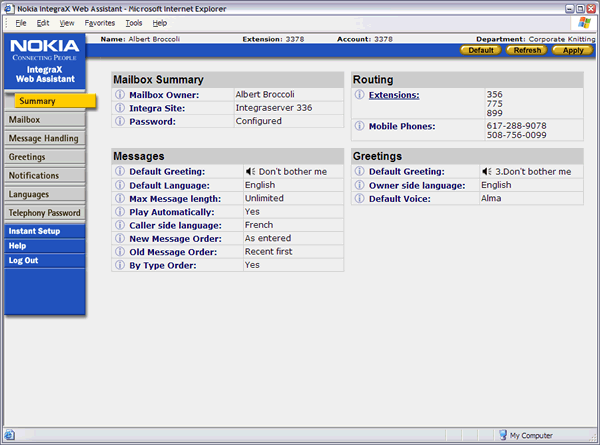The width and height of the screenshot is (600, 445).
Task: Click info icon beside New Message Order
Action: [120, 238]
